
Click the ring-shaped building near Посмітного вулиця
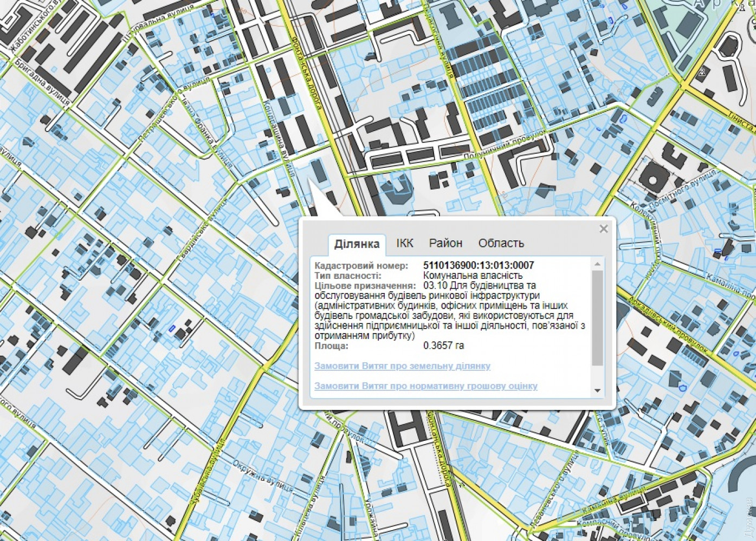coord(652,179)
